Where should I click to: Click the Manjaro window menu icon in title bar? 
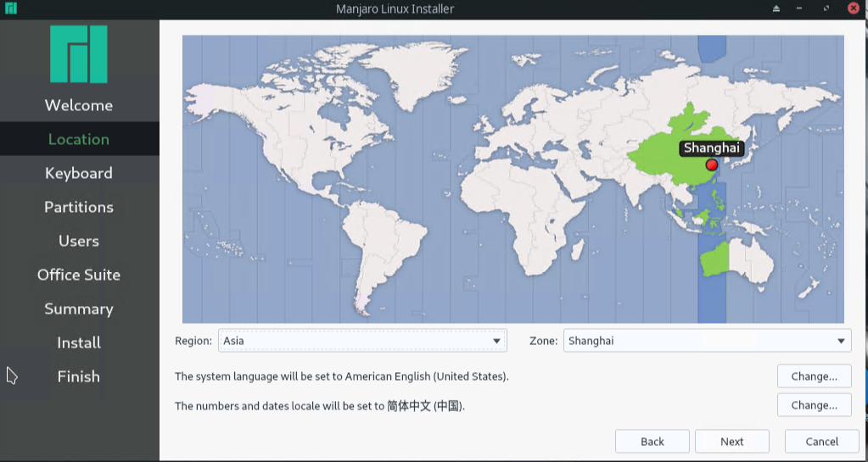[10, 8]
